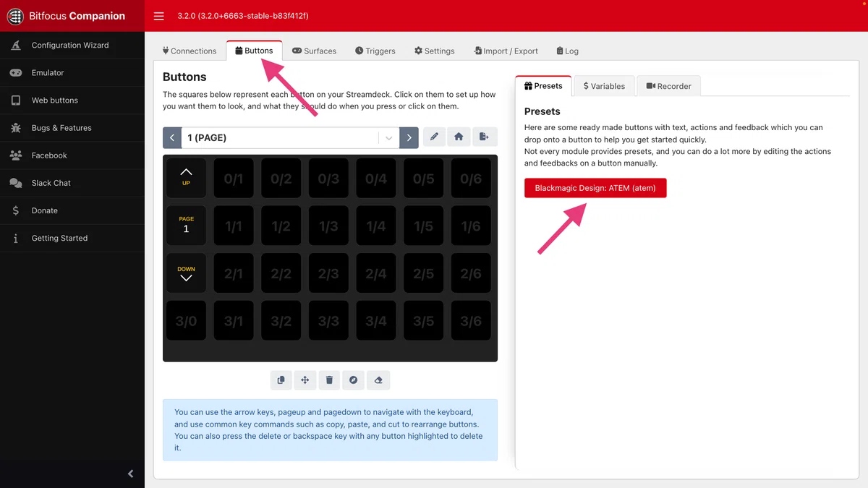Click the move button icon
Viewport: 868px width, 488px height.
(305, 380)
